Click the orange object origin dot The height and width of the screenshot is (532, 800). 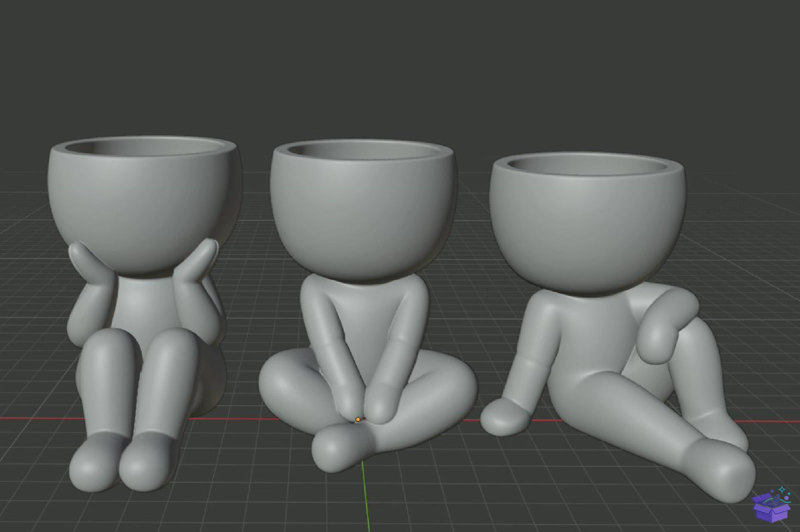[358, 420]
